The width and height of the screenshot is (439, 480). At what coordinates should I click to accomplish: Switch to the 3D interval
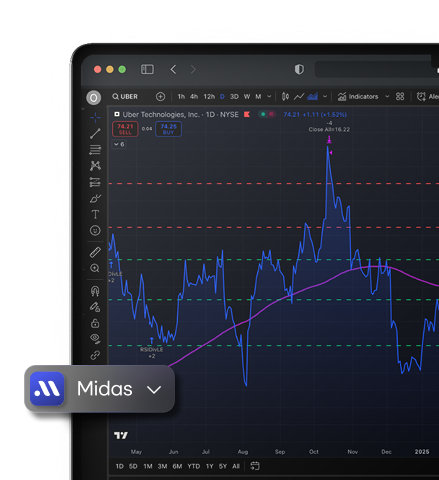click(x=234, y=97)
